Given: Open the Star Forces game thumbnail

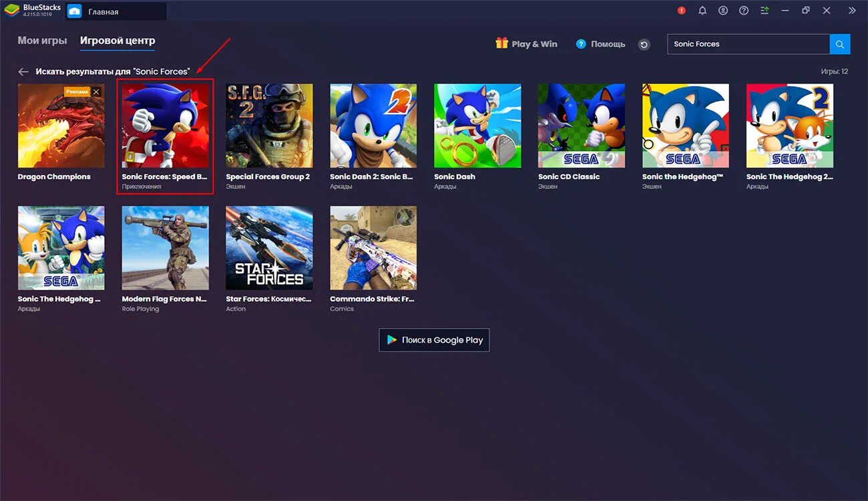Looking at the screenshot, I should pos(269,248).
